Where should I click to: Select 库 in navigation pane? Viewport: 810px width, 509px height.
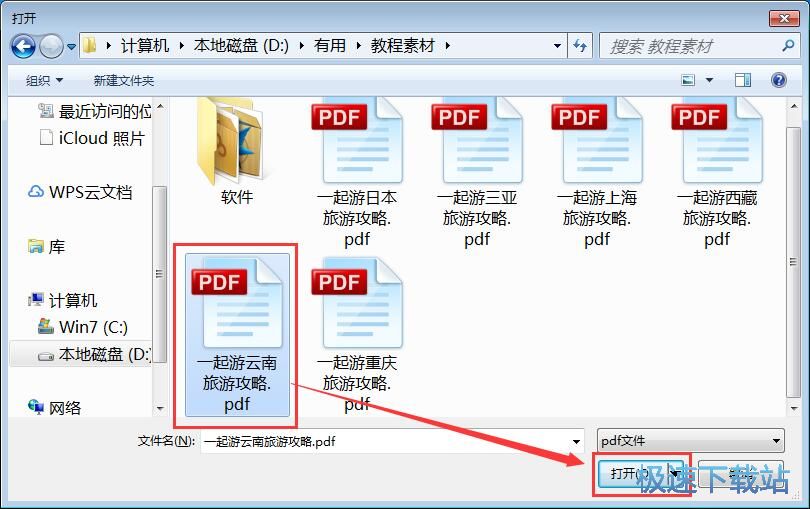(46, 246)
